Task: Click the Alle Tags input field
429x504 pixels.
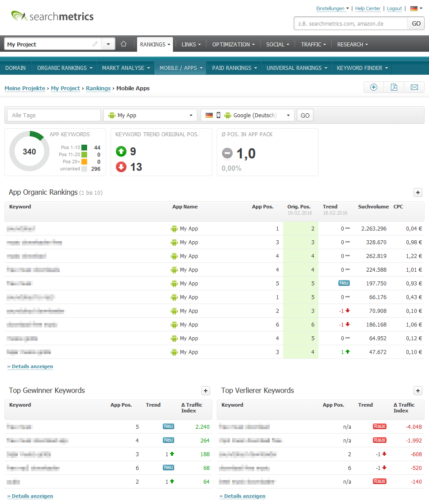Action: coord(53,115)
